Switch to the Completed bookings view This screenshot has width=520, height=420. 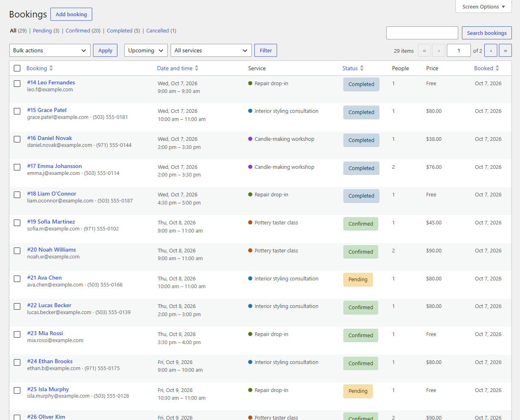pyautogui.click(x=119, y=30)
